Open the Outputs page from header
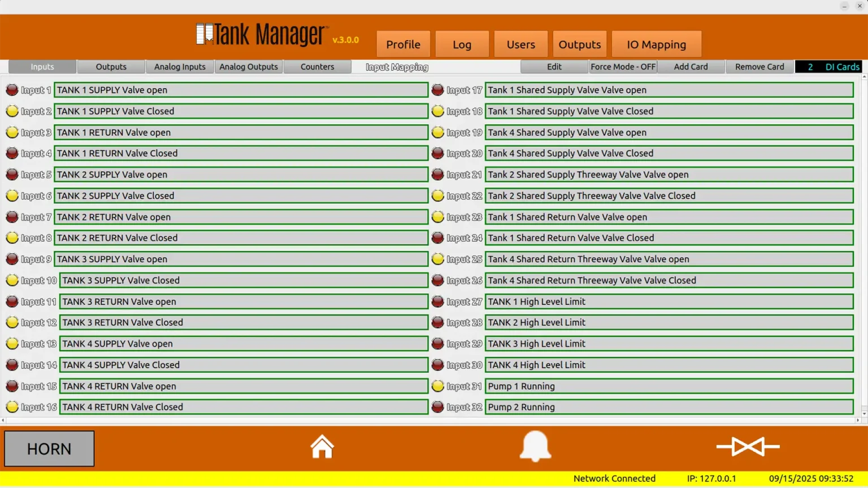 coord(580,44)
